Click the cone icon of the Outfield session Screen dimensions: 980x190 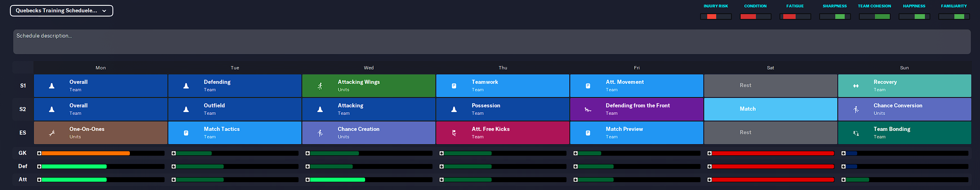[186, 109]
